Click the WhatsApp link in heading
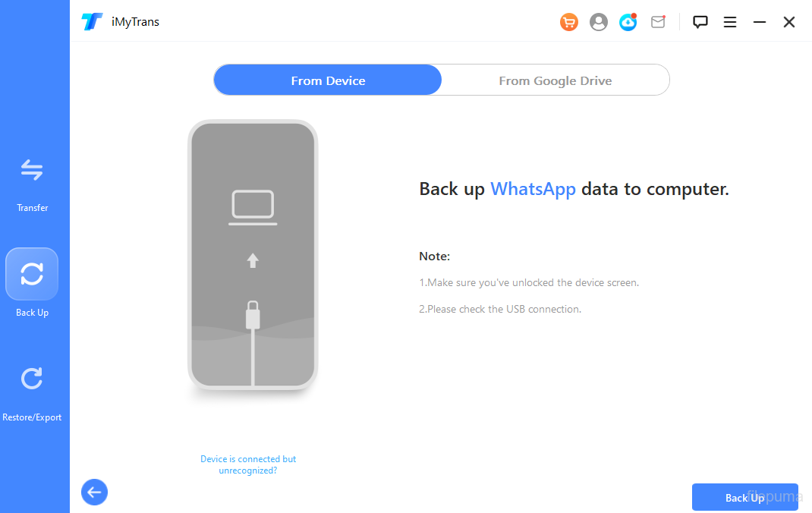Screen dimensions: 812x513 coord(533,189)
